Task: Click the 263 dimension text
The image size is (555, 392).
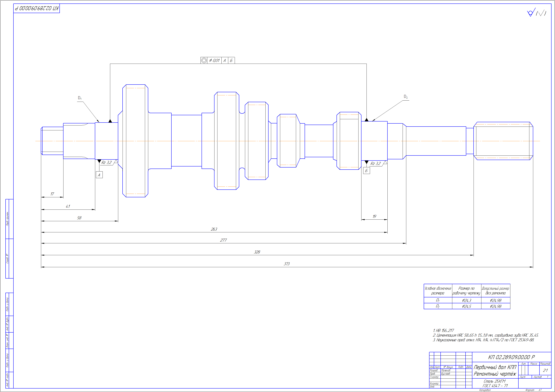Action: point(214,229)
